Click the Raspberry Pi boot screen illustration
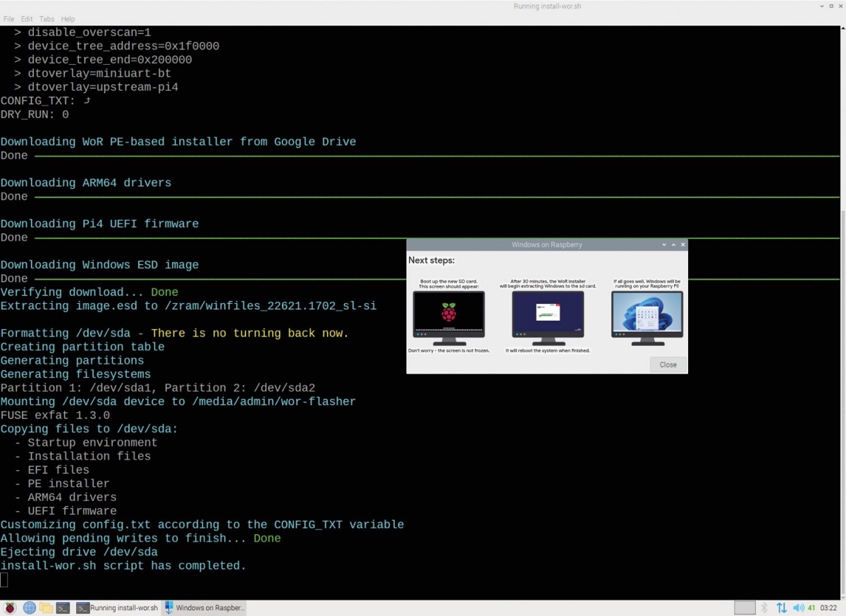Image resolution: width=846 pixels, height=616 pixels. tap(449, 317)
